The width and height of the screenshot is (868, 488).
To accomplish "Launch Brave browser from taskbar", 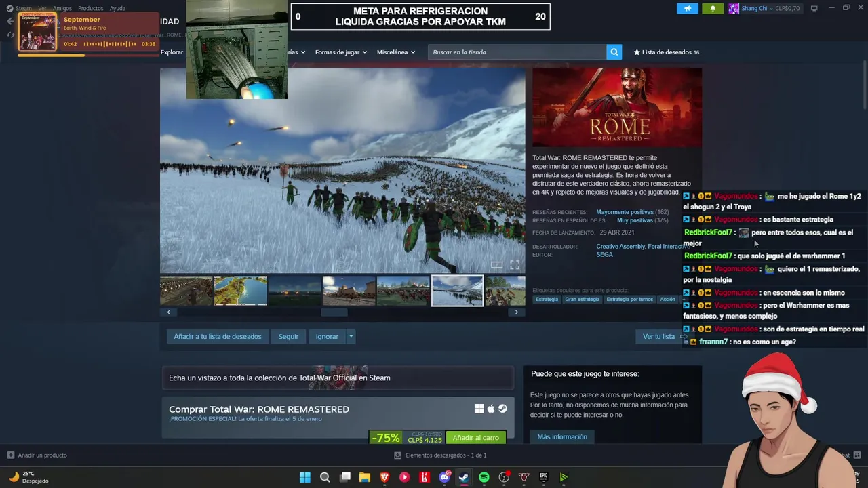I will (x=384, y=477).
